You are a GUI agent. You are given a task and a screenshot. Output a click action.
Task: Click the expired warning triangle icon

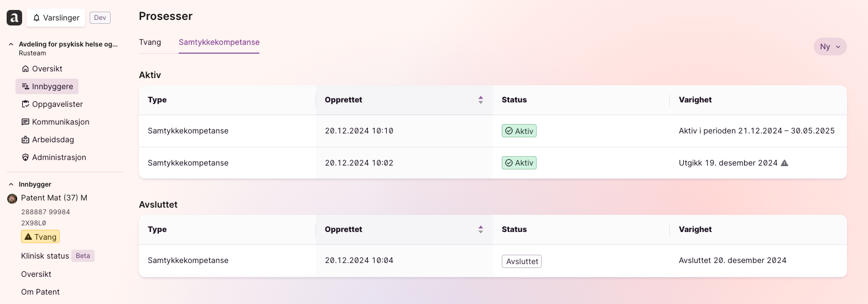pos(784,163)
